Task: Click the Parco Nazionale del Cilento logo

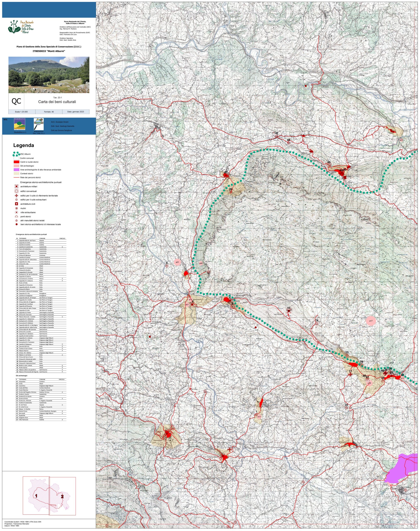Action: pos(21,27)
